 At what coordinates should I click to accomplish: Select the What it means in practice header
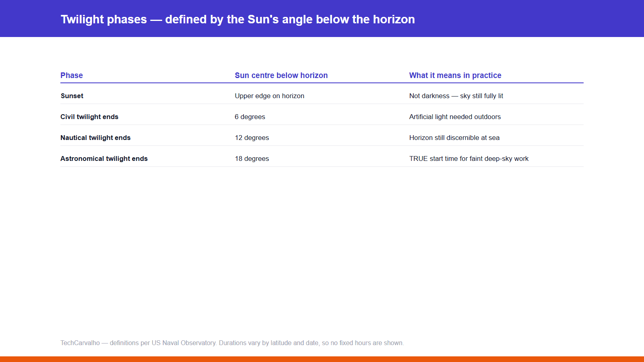[455, 75]
